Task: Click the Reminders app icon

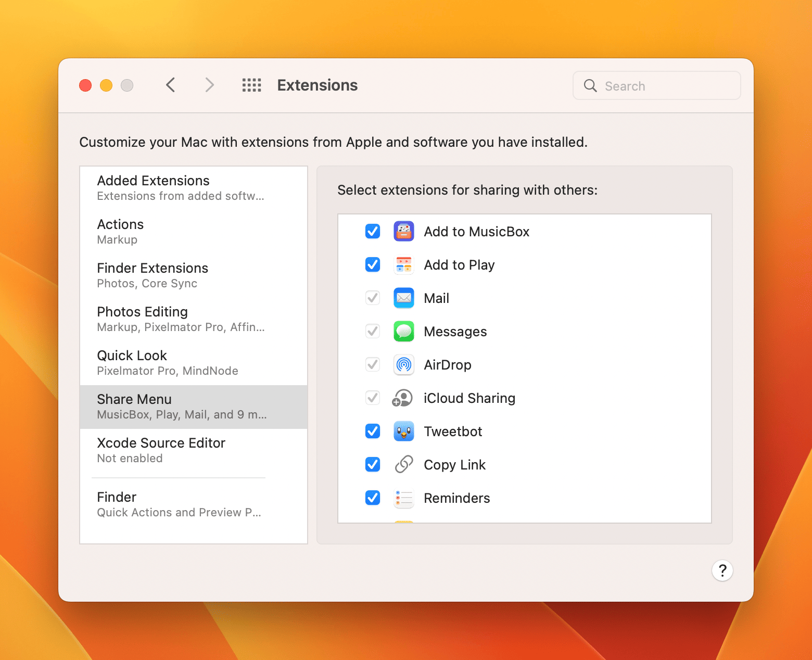Action: (404, 498)
